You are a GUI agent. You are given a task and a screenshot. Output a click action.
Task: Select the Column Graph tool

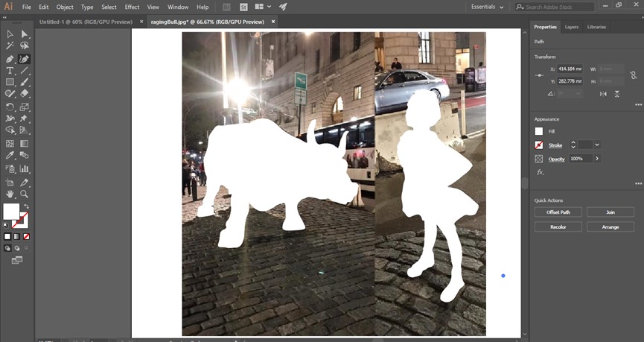click(x=25, y=169)
